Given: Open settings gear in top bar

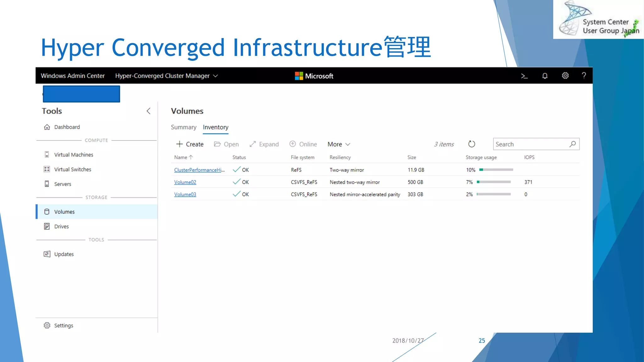Looking at the screenshot, I should [x=565, y=76].
